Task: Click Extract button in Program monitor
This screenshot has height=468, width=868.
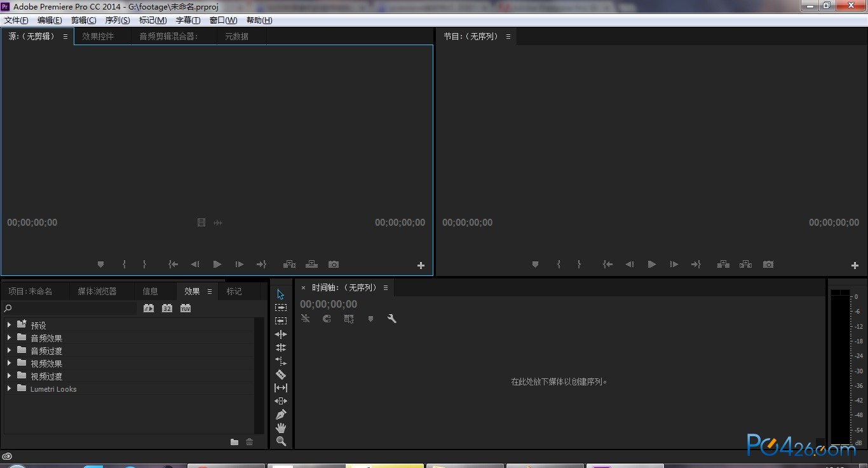Action: click(x=745, y=265)
